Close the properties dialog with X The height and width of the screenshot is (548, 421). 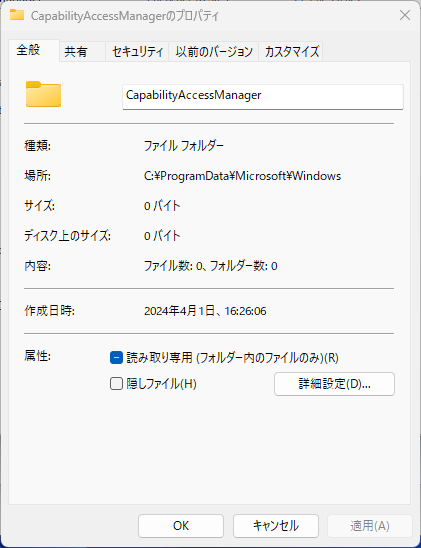(x=405, y=15)
